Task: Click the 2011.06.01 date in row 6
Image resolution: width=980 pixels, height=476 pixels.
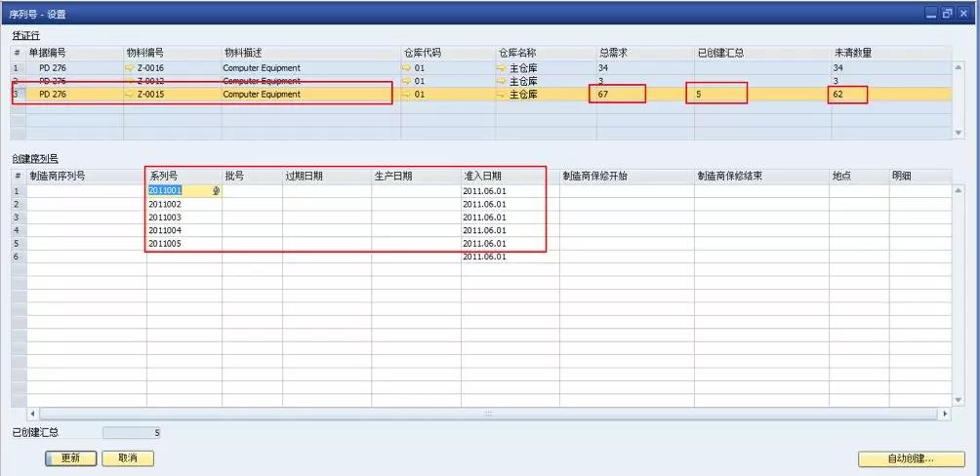Action: [x=484, y=256]
